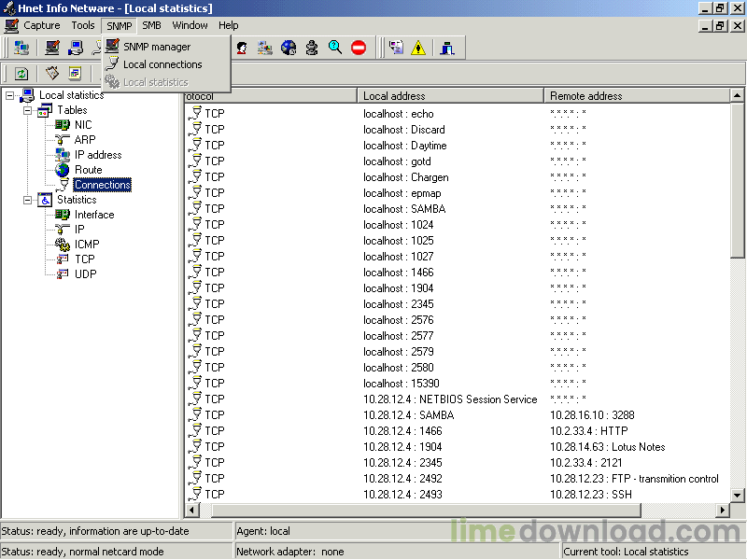The image size is (747, 560).
Task: Click the horizontal scrollbar right arrow
Action: [723, 510]
